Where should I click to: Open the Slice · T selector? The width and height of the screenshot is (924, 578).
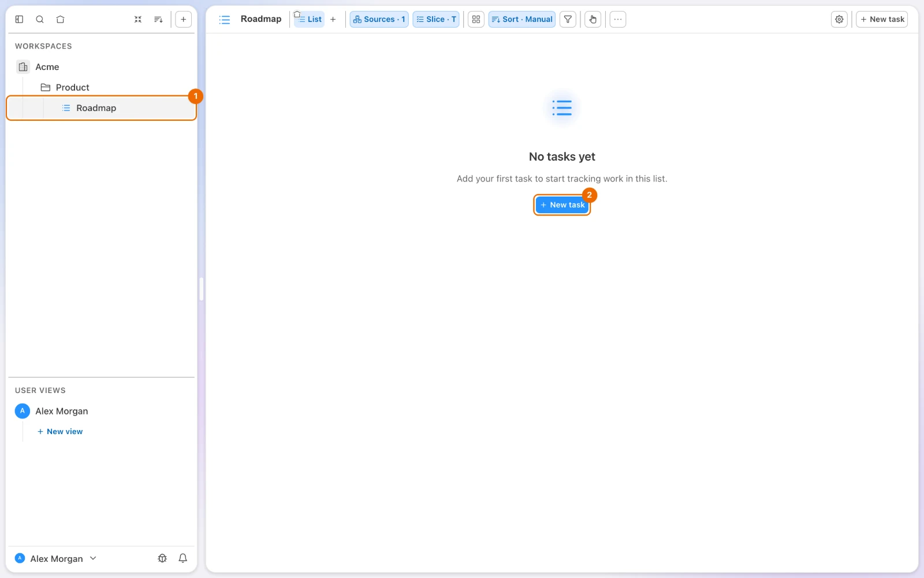pos(436,19)
